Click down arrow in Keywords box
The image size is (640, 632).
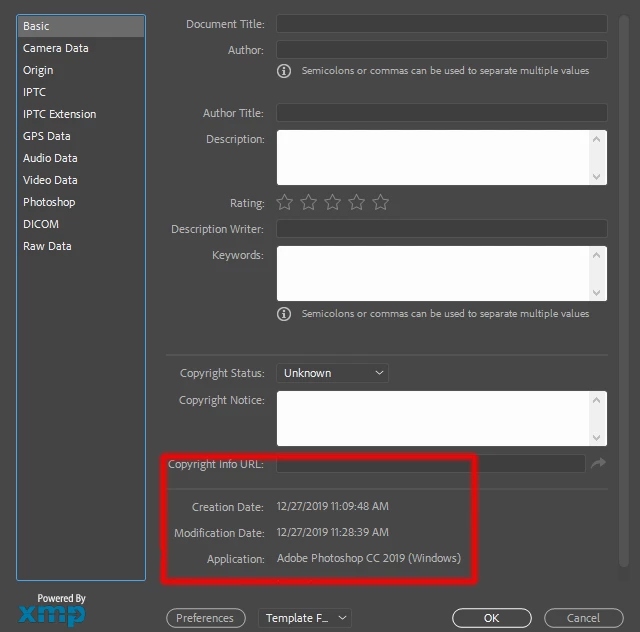click(x=596, y=292)
